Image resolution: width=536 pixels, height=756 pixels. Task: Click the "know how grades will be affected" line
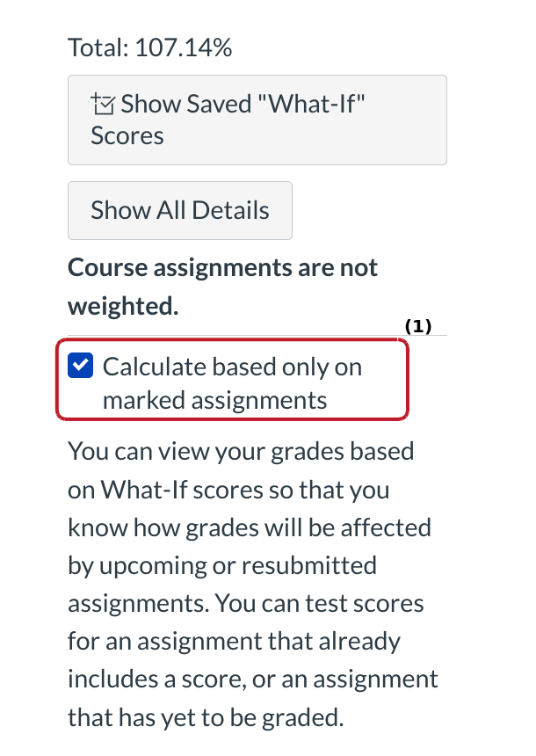click(250, 527)
